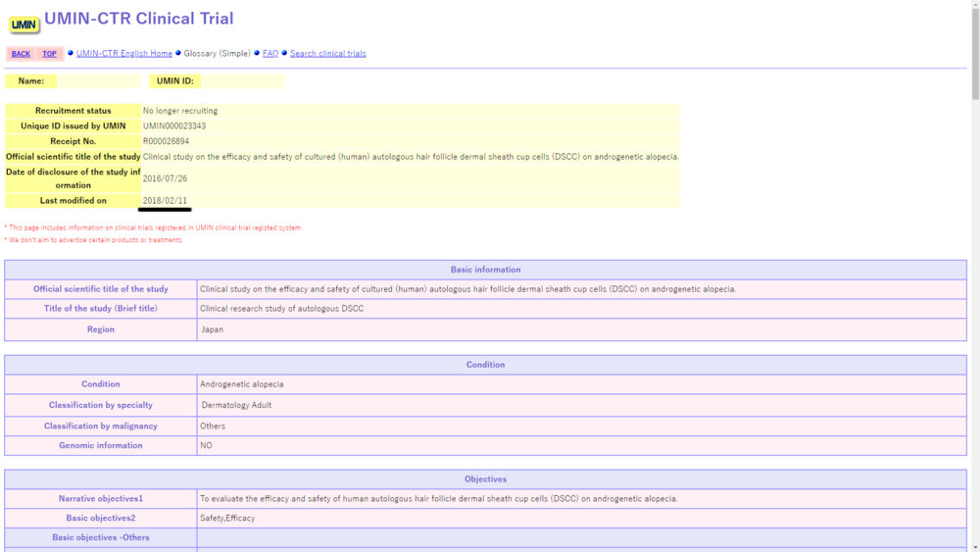Viewport: 980px width, 552px height.
Task: Select the unique ID UMIN000023343 text
Action: pyautogui.click(x=174, y=126)
